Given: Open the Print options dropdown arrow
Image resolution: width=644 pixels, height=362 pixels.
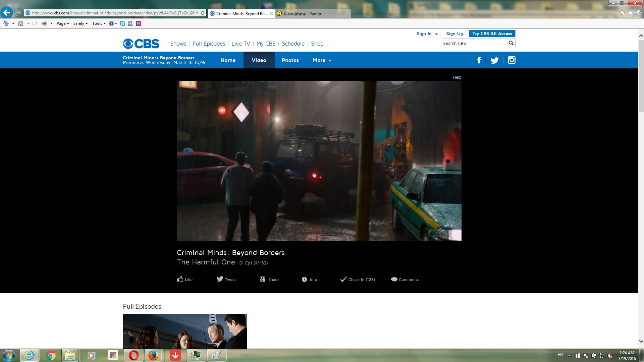Looking at the screenshot, I should click(51, 23).
